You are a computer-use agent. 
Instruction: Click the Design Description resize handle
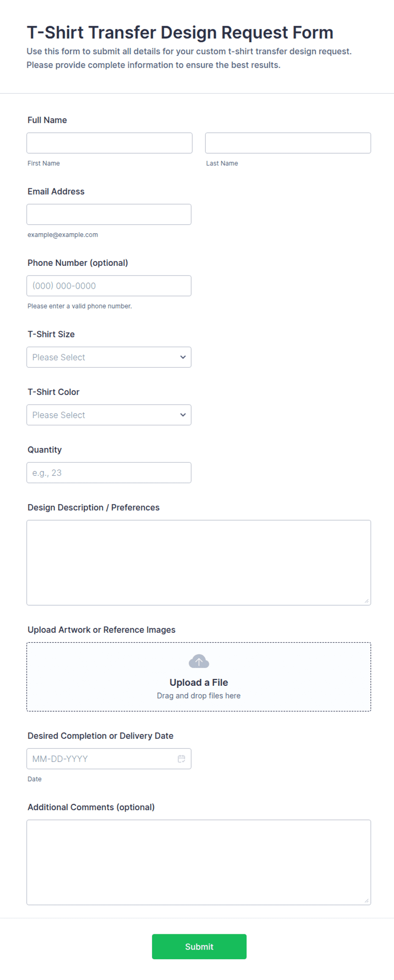click(x=366, y=601)
